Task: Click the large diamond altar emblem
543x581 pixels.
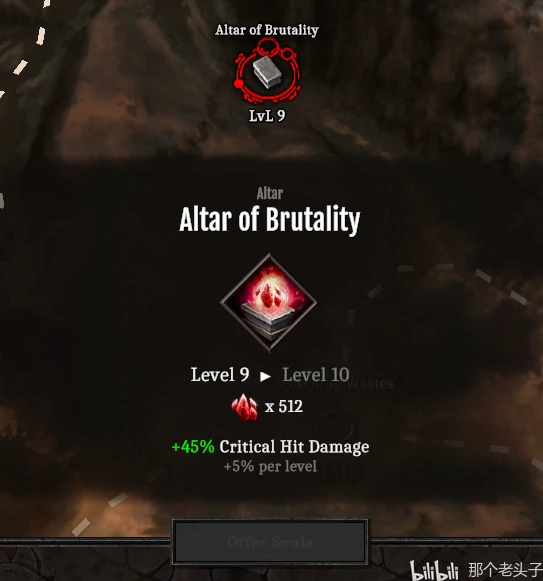Action: click(269, 302)
